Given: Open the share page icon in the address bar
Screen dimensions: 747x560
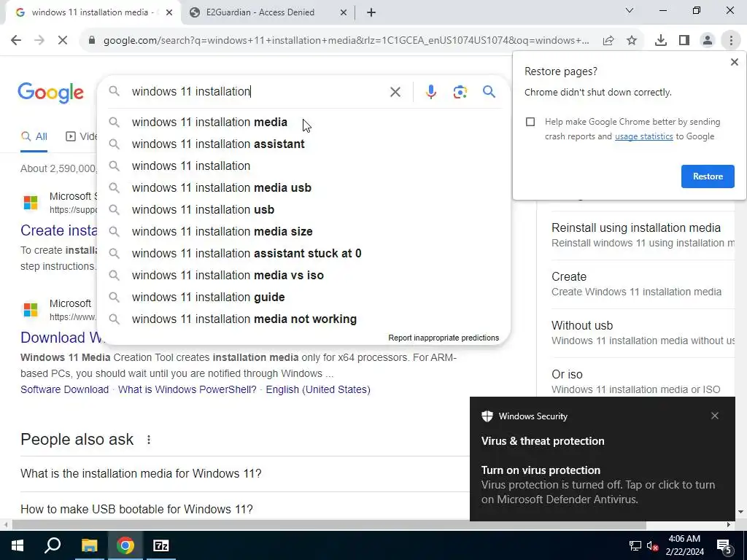Looking at the screenshot, I should [x=608, y=41].
